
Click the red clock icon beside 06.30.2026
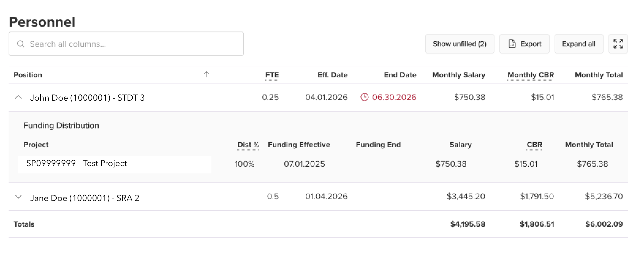point(364,97)
